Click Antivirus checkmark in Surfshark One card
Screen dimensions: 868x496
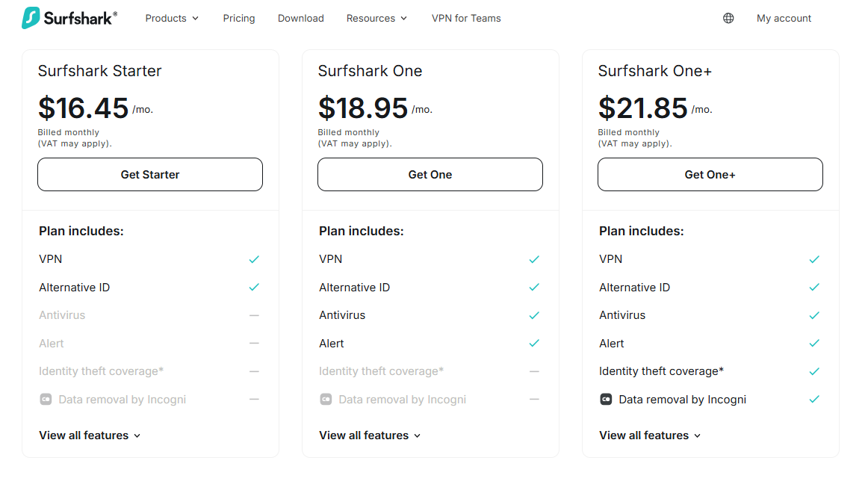[534, 315]
